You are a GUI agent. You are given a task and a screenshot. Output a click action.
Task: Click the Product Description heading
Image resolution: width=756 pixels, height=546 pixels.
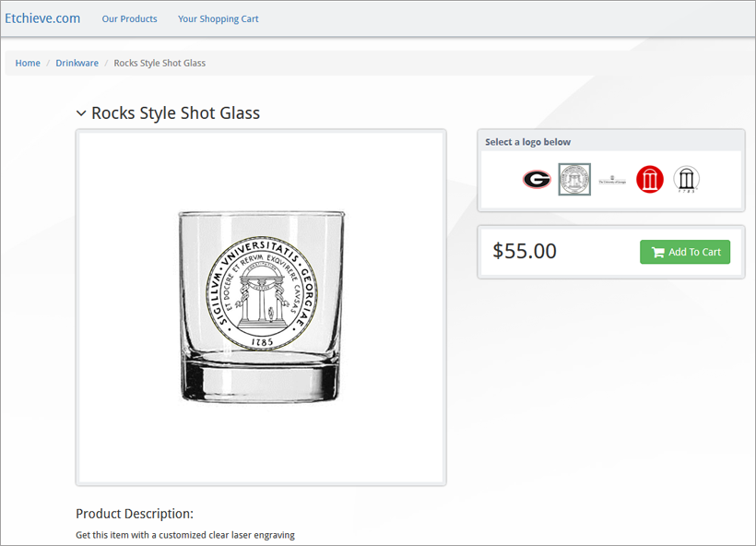(135, 514)
